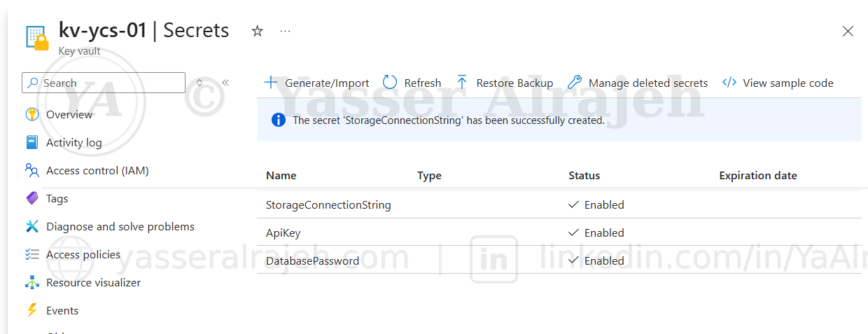Image resolution: width=868 pixels, height=334 pixels.
Task: Click the Tags purple tag icon
Action: [x=31, y=198]
